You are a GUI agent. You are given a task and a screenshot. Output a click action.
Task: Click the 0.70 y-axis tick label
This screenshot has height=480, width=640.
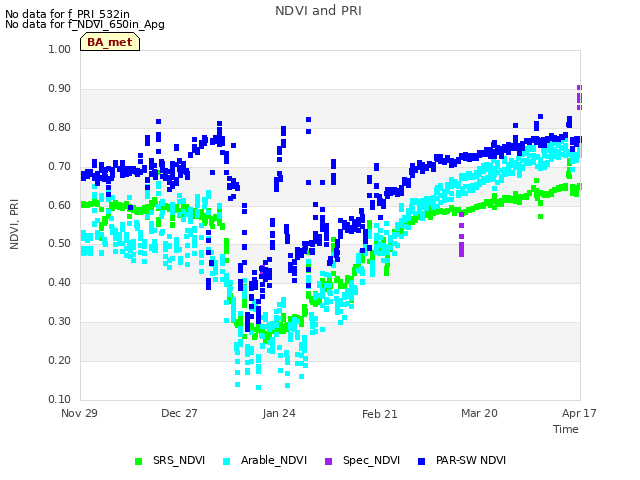(x=60, y=167)
